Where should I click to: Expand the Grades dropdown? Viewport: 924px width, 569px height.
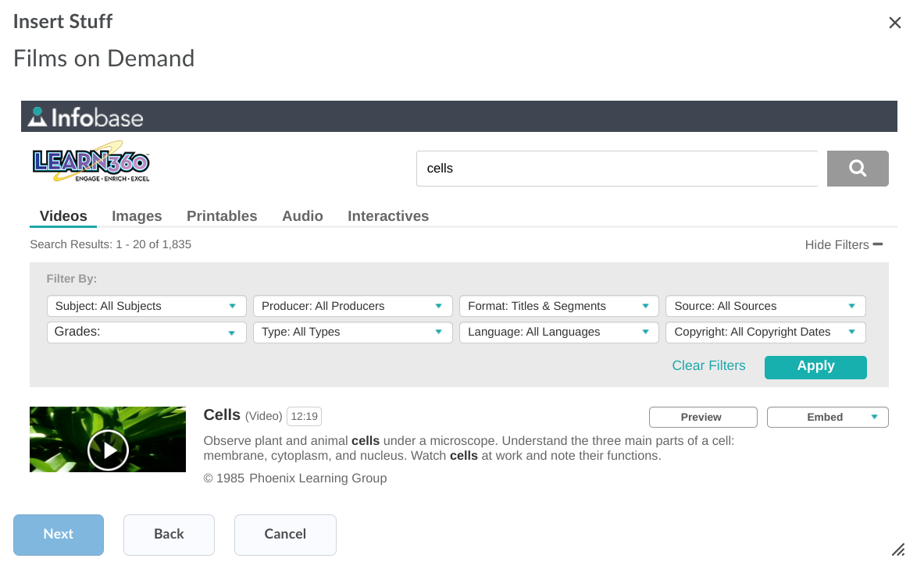pos(146,332)
